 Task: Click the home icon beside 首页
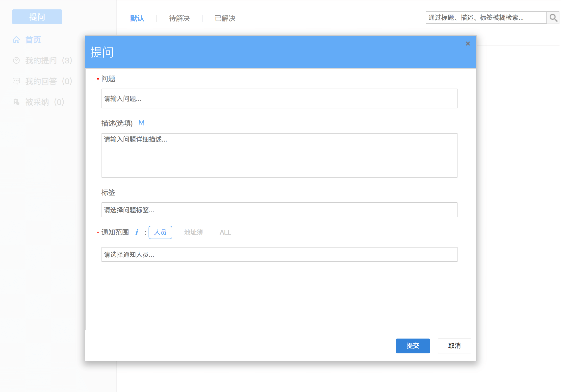point(16,40)
